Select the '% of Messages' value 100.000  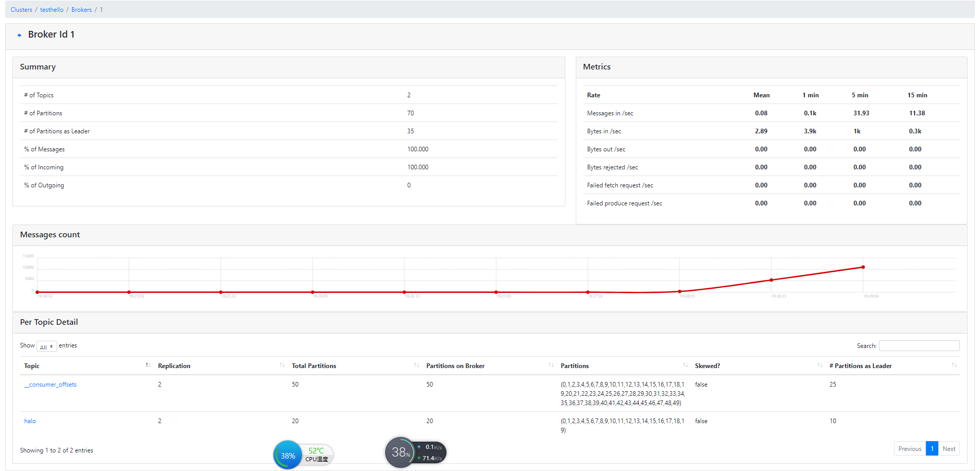(x=418, y=149)
